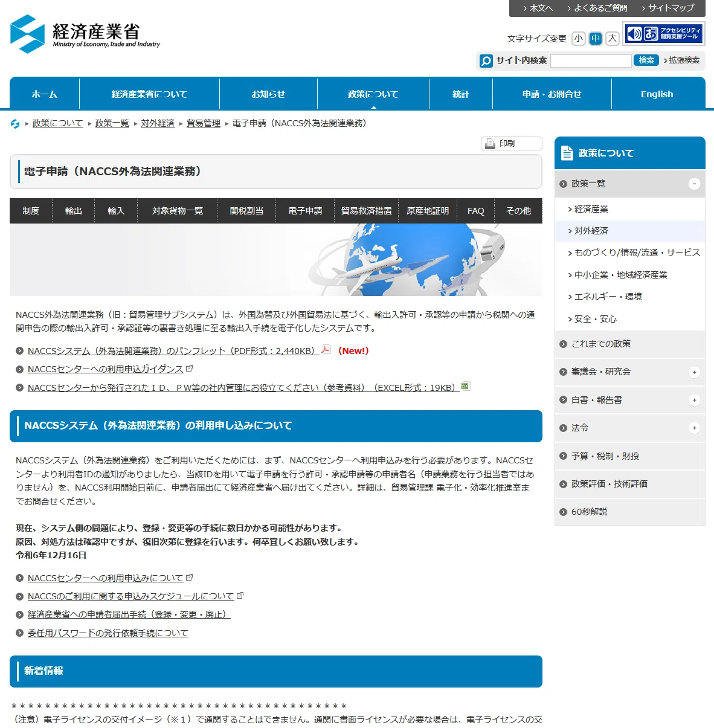Open the NACCSシステム pamphlet PDF link
This screenshot has height=728, width=714.
[x=173, y=351]
